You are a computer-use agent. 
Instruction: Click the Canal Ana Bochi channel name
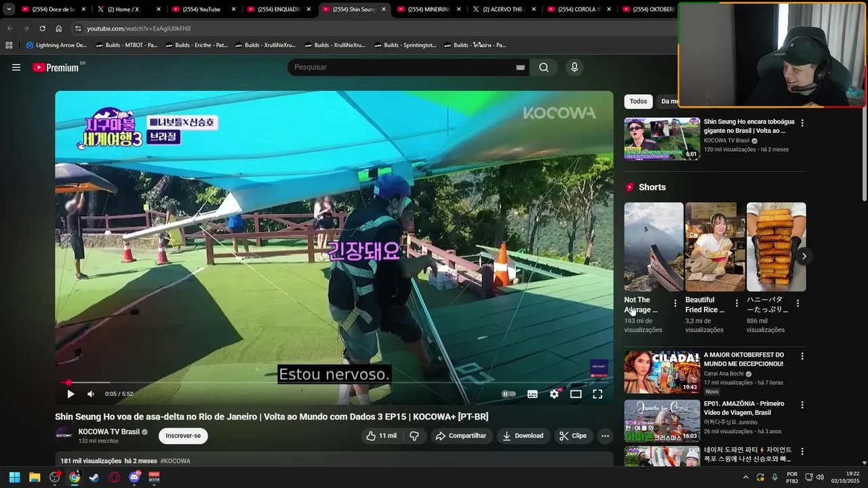point(724,373)
